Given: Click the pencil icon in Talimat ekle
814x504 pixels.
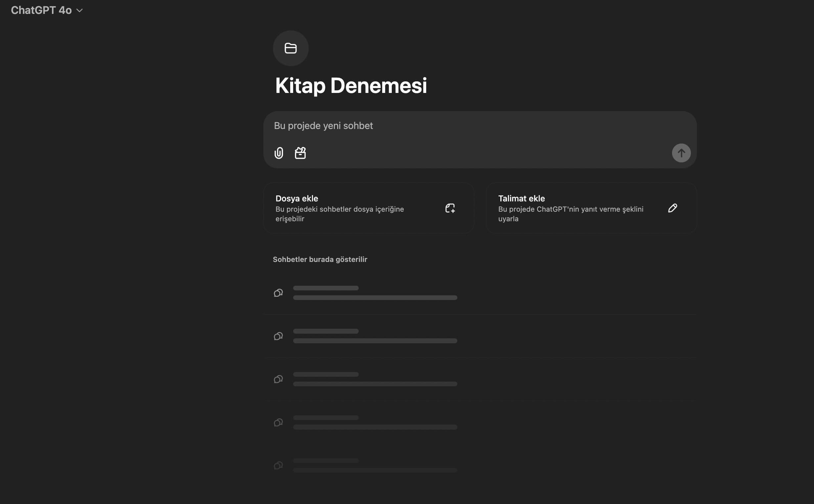Looking at the screenshot, I should 672,208.
